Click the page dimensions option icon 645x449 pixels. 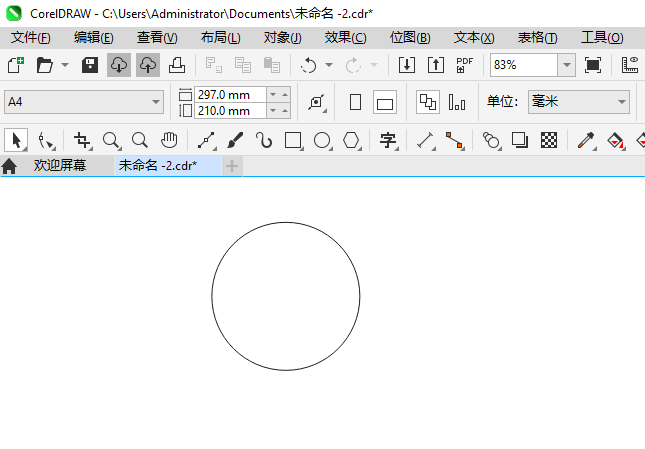point(317,102)
